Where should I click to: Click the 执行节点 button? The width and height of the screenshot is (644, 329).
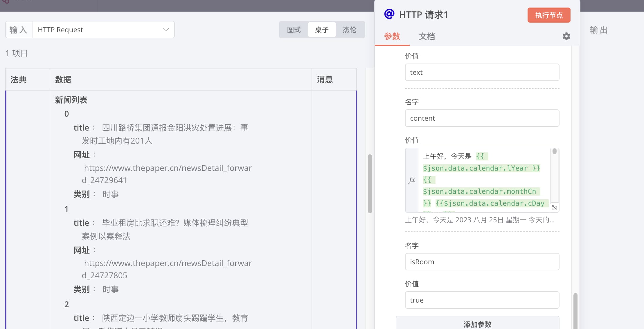(x=549, y=15)
